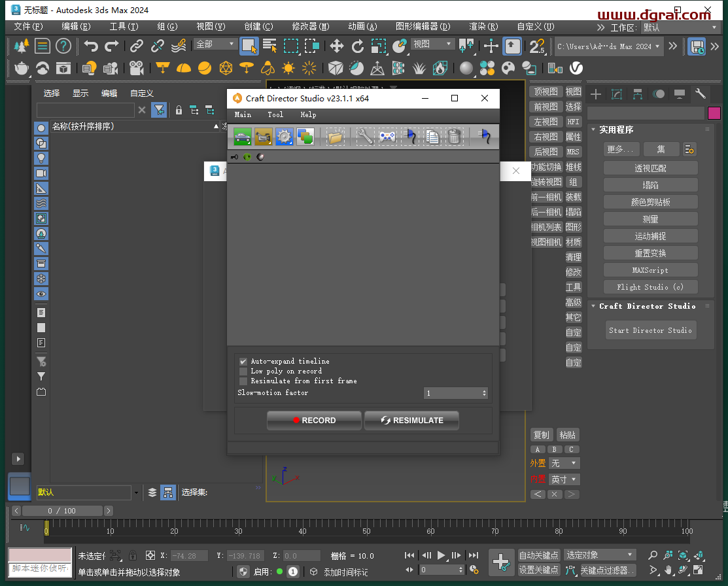Click the time slider 0 / 100 handle
The width and height of the screenshot is (728, 586).
click(62, 511)
